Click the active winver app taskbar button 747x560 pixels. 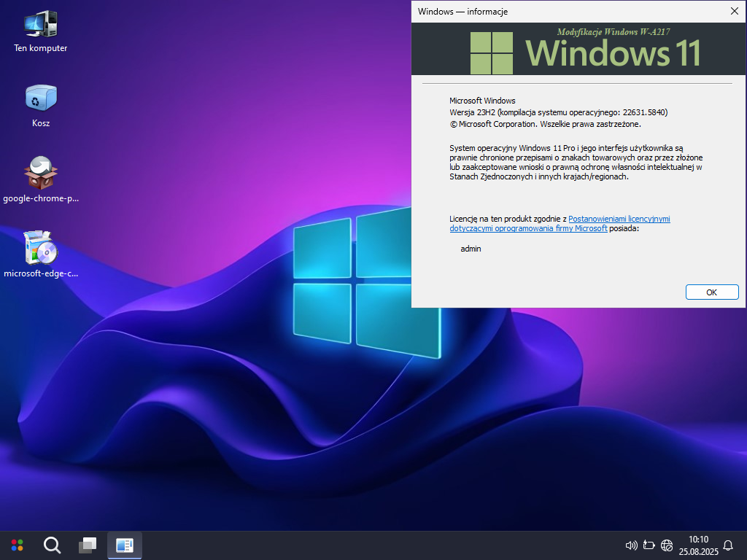(124, 545)
